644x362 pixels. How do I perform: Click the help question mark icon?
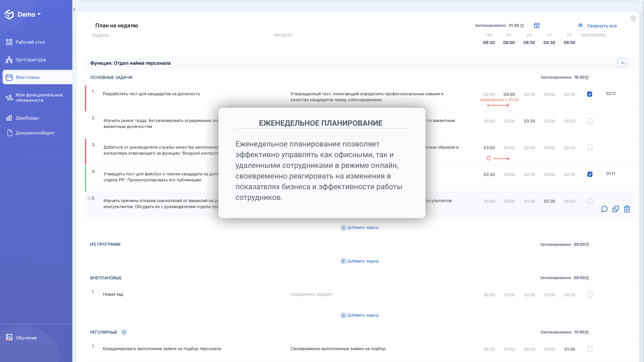coord(633,18)
